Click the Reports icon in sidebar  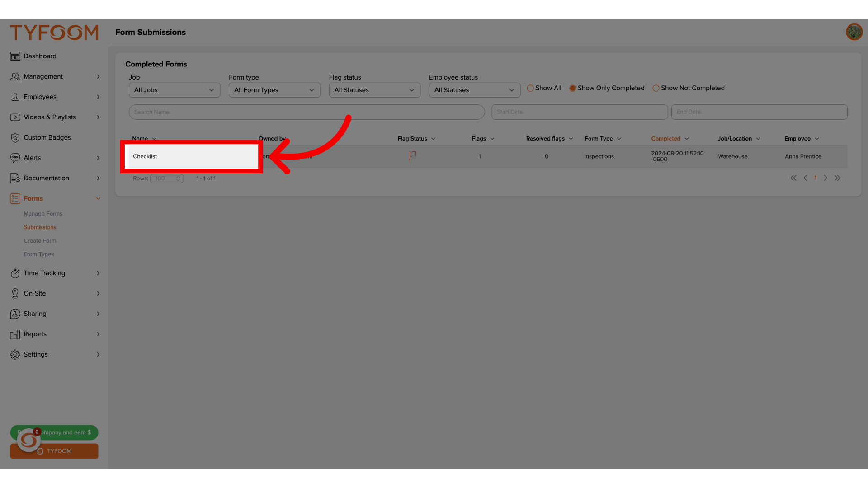(14, 333)
